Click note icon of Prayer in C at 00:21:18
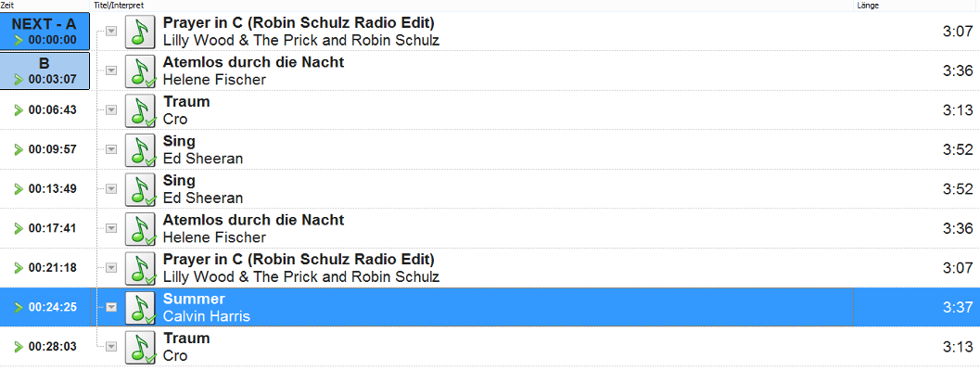The image size is (980, 371). [140, 267]
